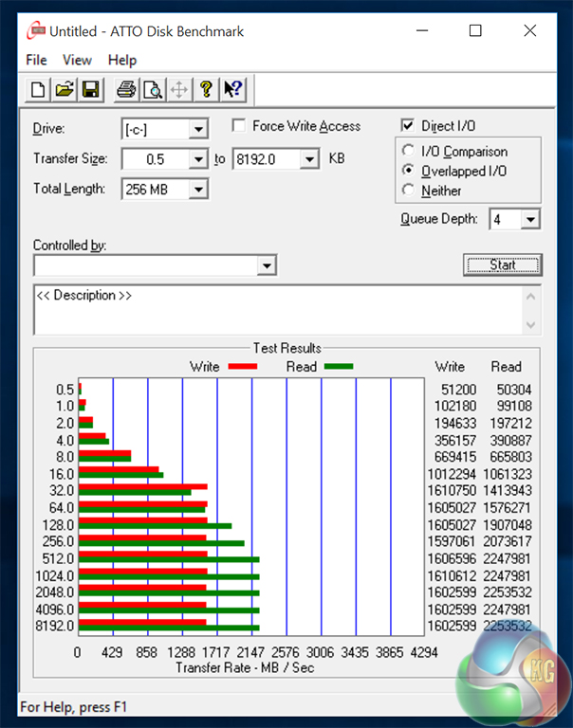The height and width of the screenshot is (728, 573).
Task: Click the 8192.0 row label in chart
Action: tap(55, 626)
